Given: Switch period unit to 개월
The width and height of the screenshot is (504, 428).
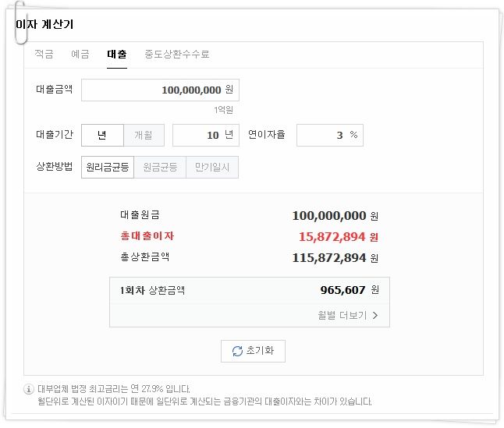Looking at the screenshot, I should click(x=144, y=135).
